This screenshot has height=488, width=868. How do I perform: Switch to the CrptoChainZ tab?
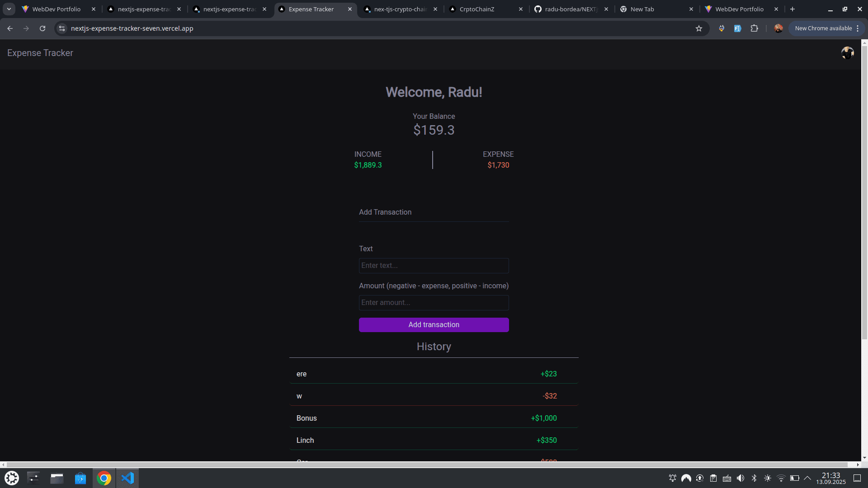(x=477, y=9)
